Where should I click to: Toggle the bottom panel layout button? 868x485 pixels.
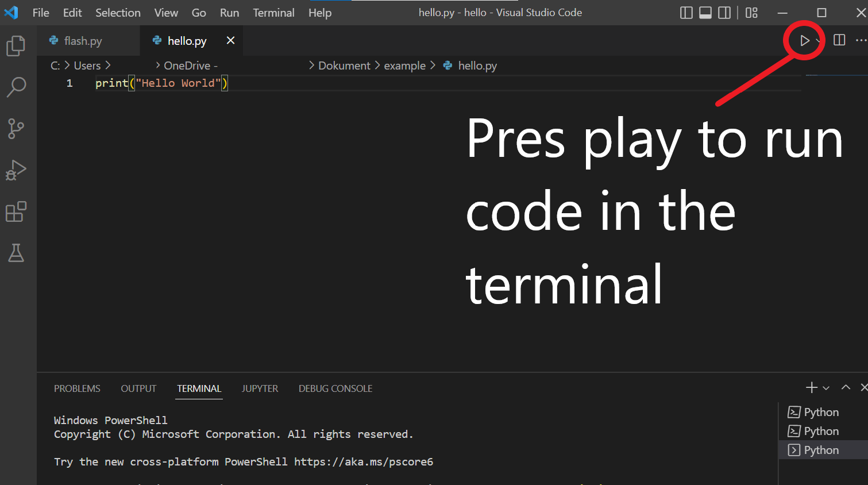(705, 13)
